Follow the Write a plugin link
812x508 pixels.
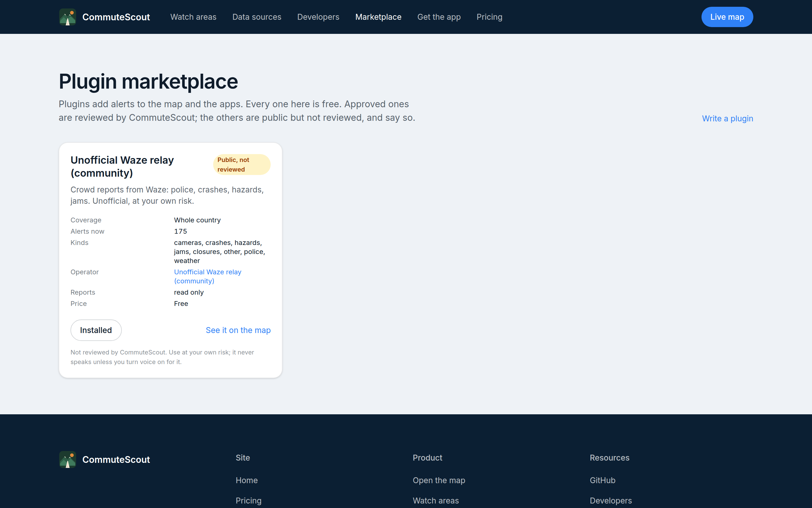click(x=727, y=119)
